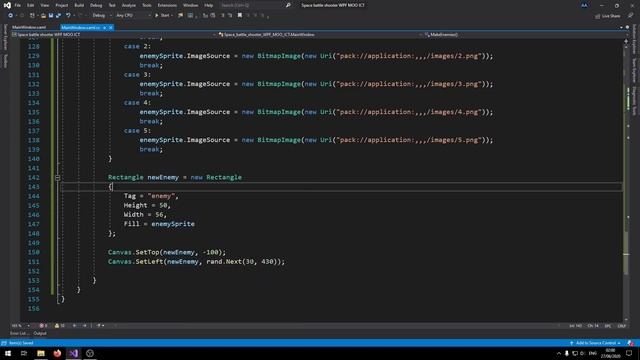
Task: Click the bookmark toolbar icon
Action: click(x=240, y=16)
